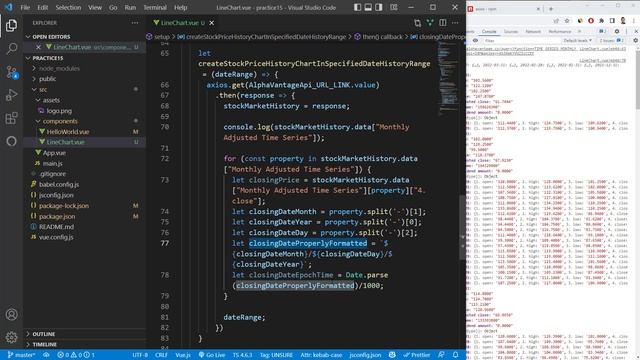Open App.vue in the explorer

[x=85, y=153]
